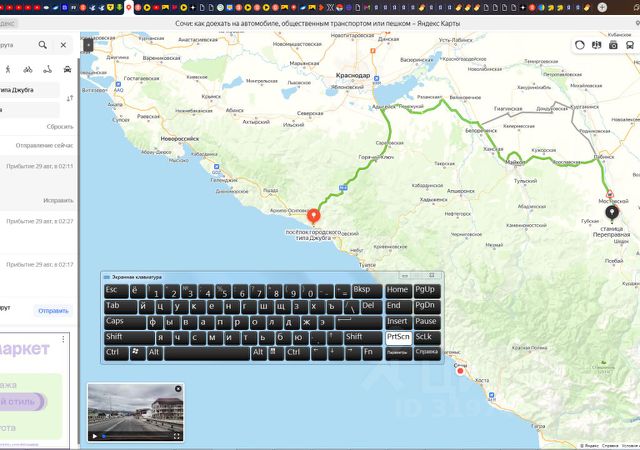The image size is (640, 450).
Task: Toggle public transport bus icon
Action: tap(630, 45)
